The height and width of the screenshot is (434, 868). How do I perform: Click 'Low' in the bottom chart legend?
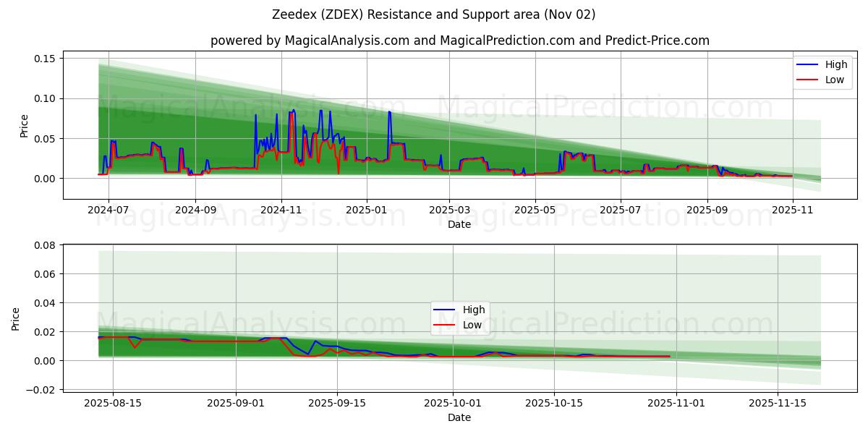click(x=473, y=325)
